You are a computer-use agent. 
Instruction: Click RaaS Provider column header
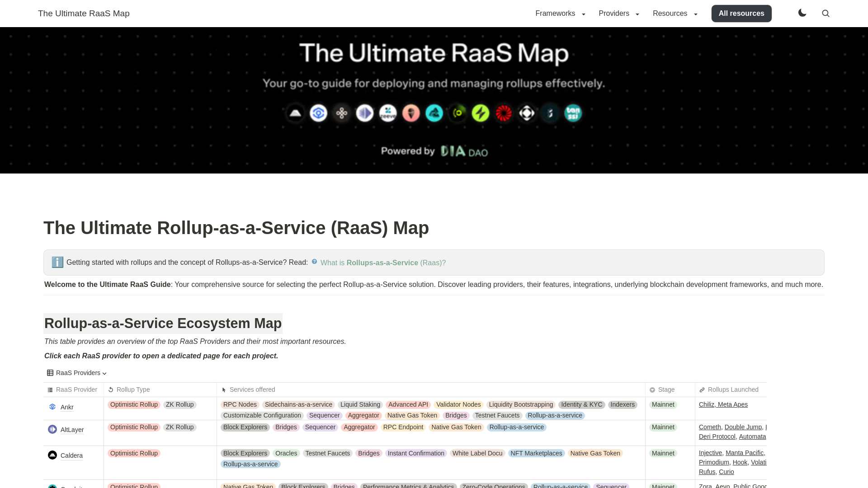pos(73,389)
